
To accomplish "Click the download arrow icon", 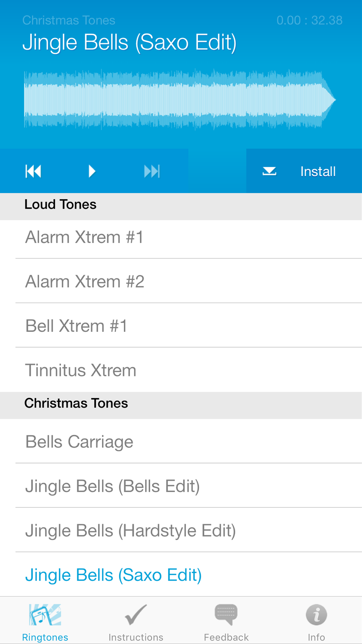I will 269,171.
